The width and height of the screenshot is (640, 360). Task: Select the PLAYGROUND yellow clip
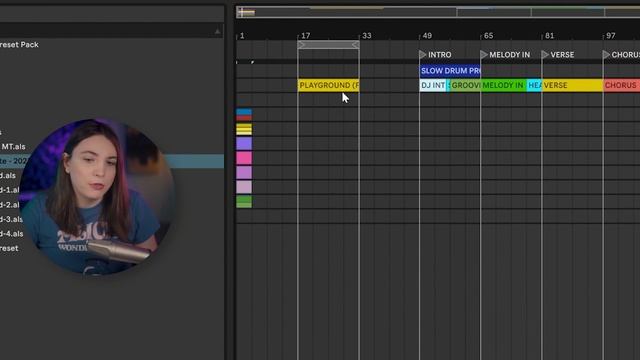tap(329, 85)
